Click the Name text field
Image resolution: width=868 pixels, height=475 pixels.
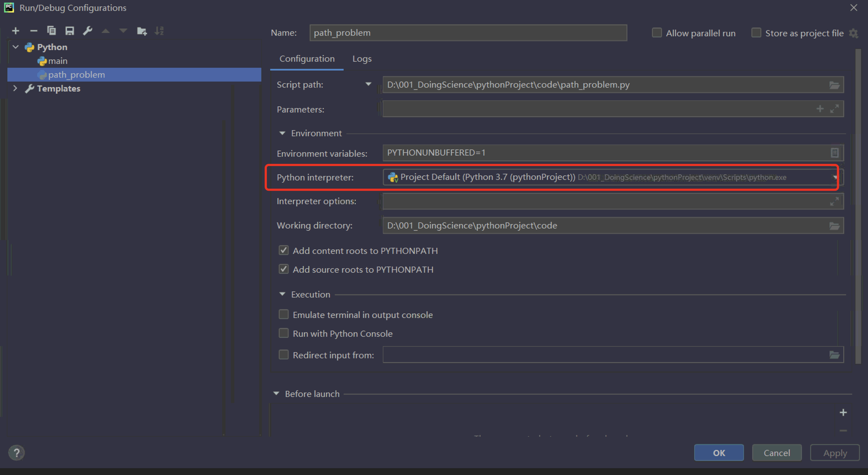pyautogui.click(x=468, y=33)
